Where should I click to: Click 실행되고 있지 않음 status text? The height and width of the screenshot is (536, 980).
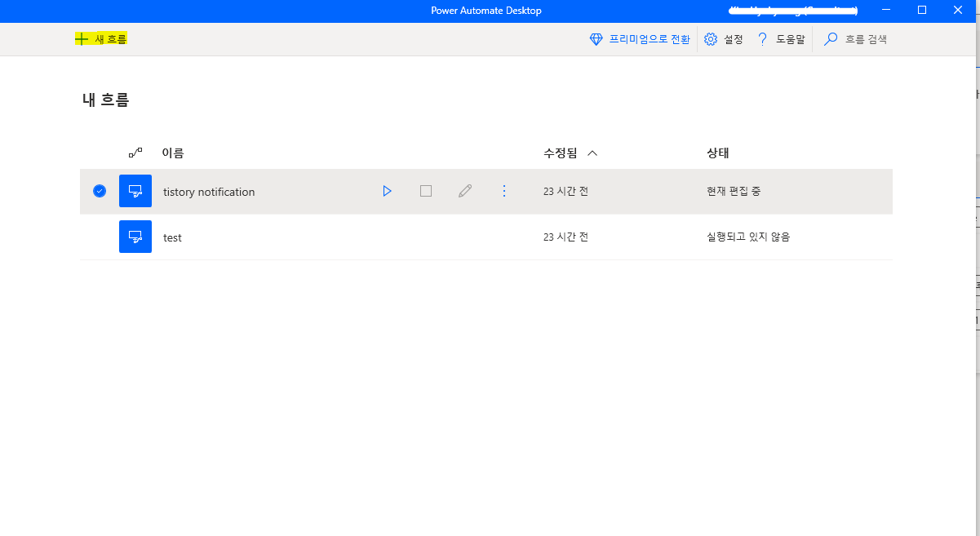coord(748,237)
